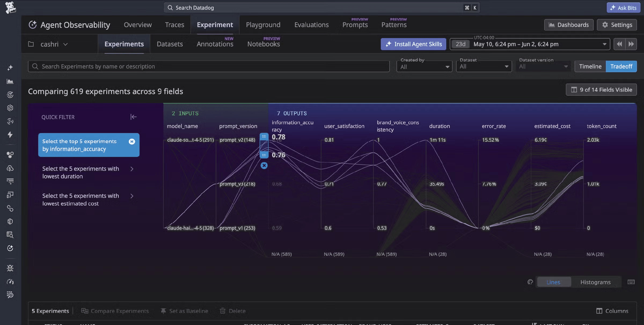Open the Created by dropdown
Viewport: 644px width, 325px height.
424,66
